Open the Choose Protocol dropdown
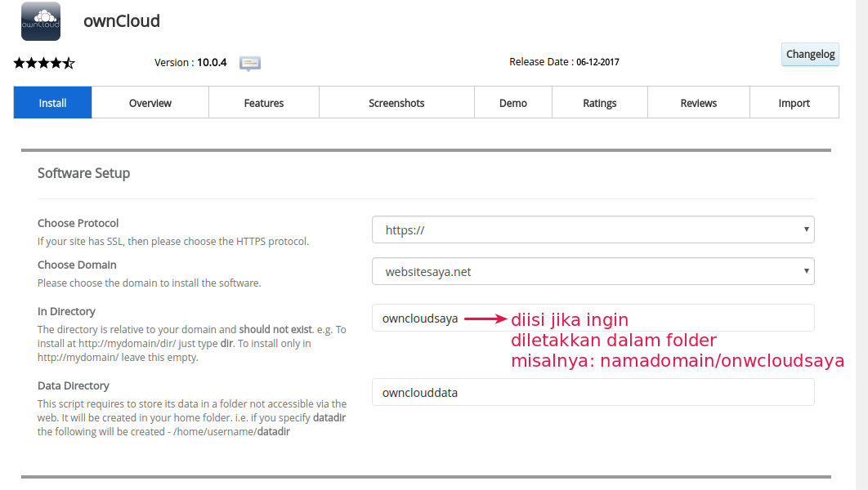 point(593,229)
